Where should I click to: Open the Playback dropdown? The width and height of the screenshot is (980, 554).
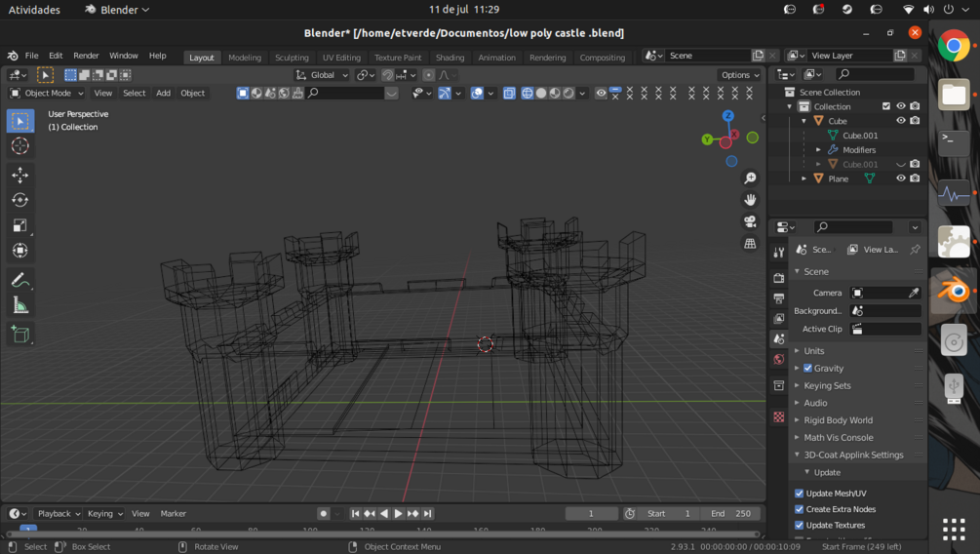(59, 513)
